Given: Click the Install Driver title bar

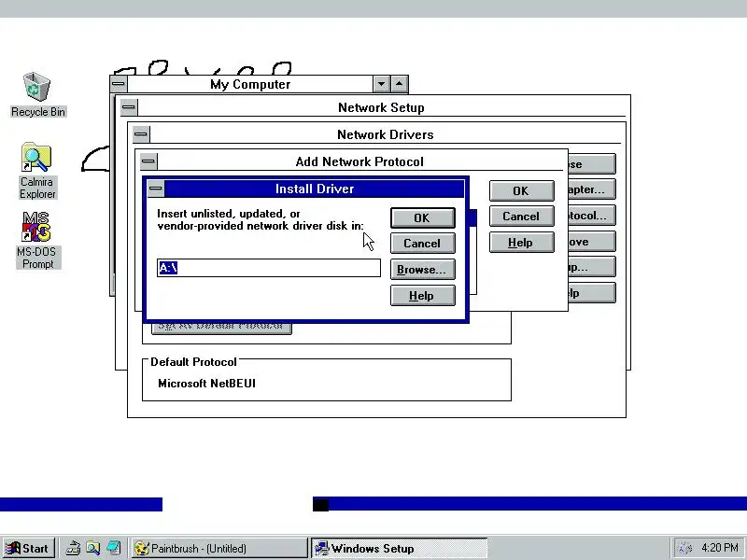Looking at the screenshot, I should 315,189.
